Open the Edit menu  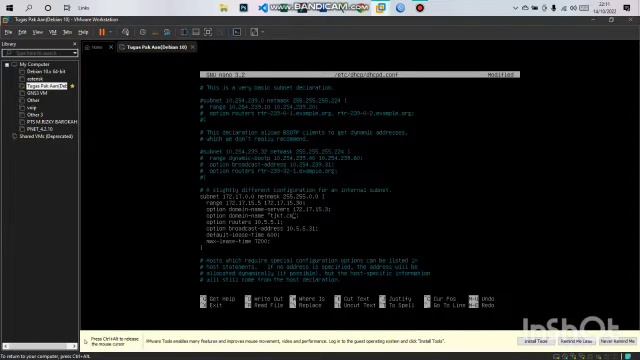coord(22,32)
